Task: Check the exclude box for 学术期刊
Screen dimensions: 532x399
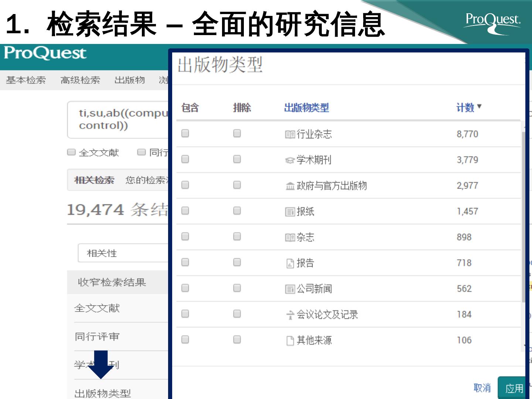Action: (x=237, y=159)
